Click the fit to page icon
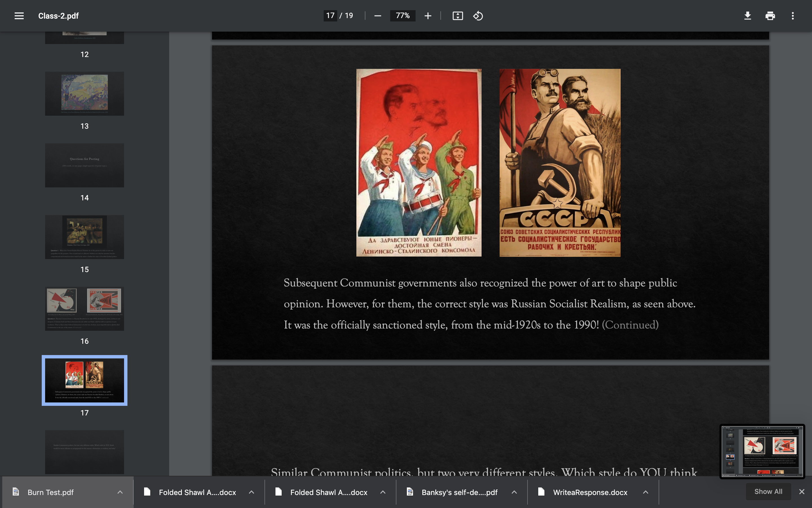 click(x=458, y=16)
